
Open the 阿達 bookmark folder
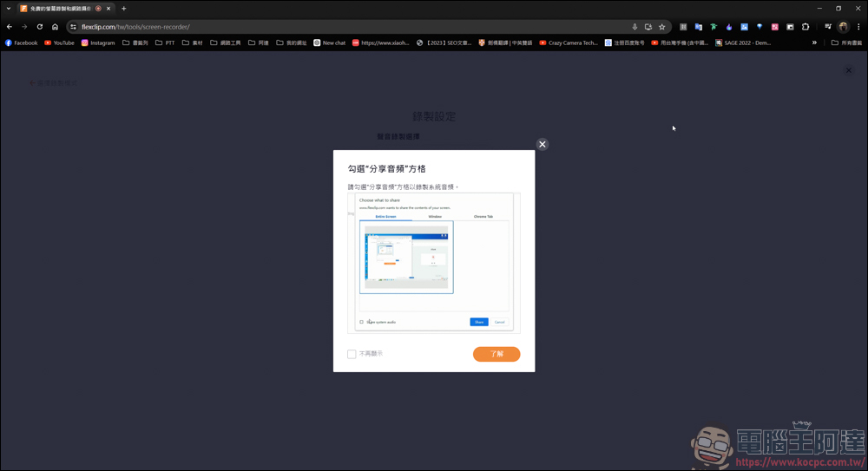click(259, 43)
